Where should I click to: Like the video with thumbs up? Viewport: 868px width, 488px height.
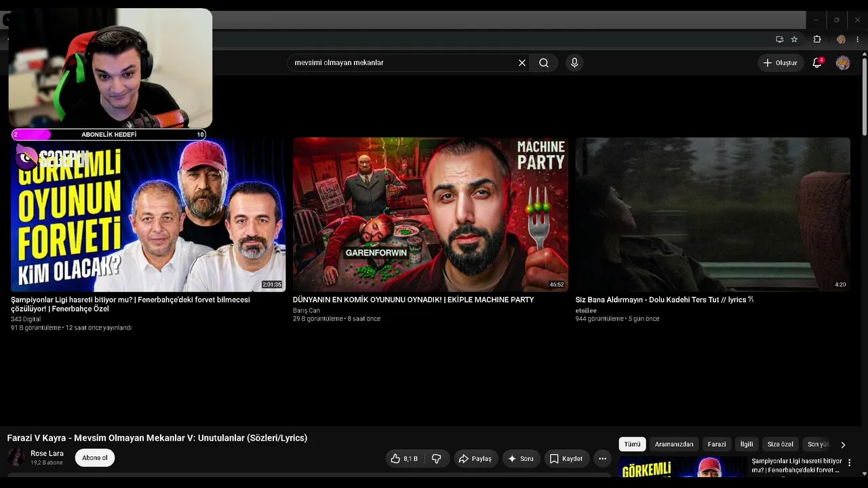pos(404,459)
